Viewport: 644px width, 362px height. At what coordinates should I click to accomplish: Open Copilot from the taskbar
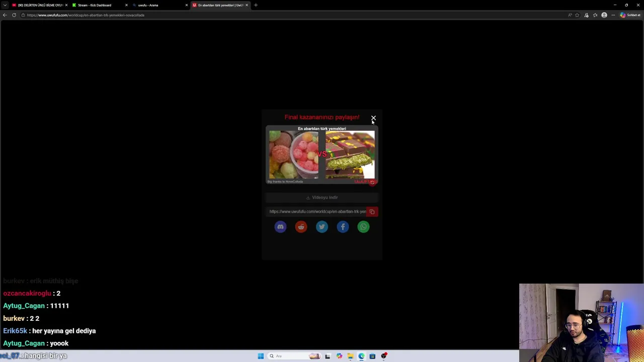click(x=339, y=356)
